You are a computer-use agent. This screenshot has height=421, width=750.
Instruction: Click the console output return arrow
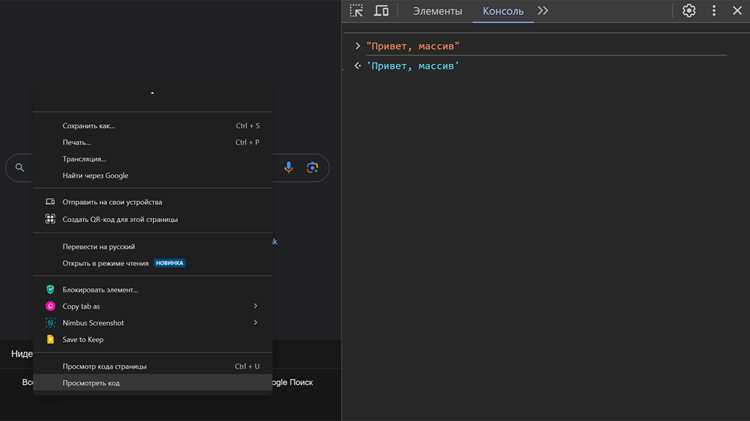pyautogui.click(x=357, y=66)
